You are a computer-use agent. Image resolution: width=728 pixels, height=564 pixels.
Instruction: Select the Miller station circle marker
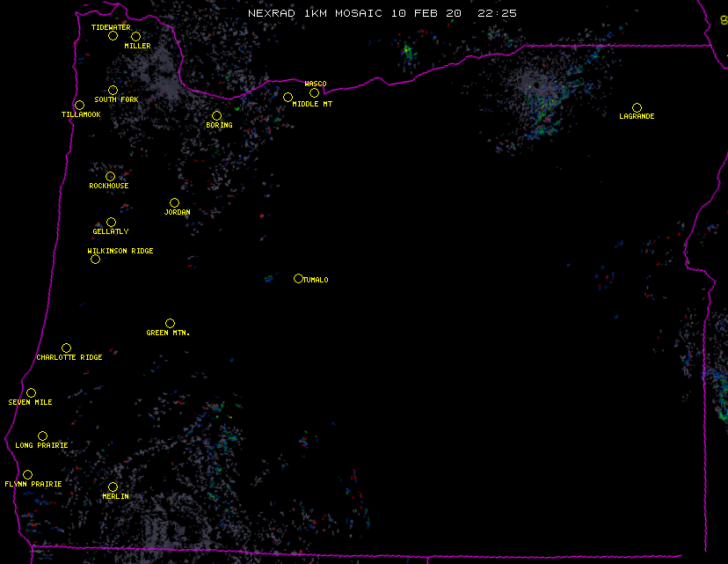pyautogui.click(x=135, y=37)
